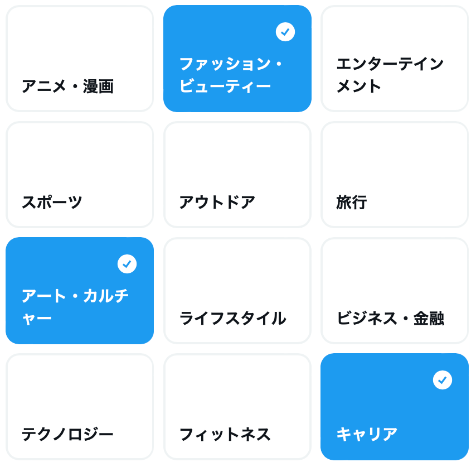476x467 pixels.
Task: Click the アニメ・漫画 label text
Action: [67, 86]
